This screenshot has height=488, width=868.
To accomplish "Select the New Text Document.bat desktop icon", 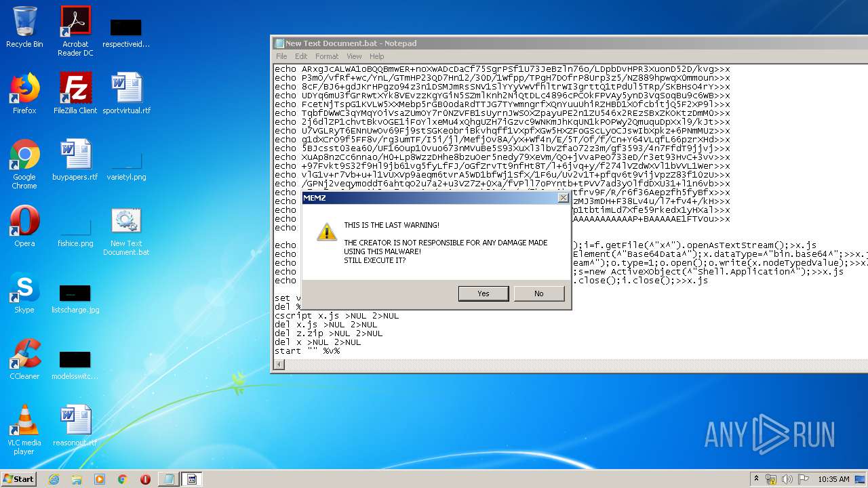I will coord(126,232).
